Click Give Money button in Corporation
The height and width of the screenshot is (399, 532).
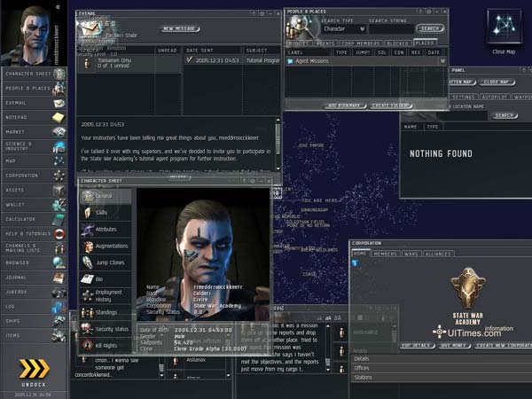454,346
